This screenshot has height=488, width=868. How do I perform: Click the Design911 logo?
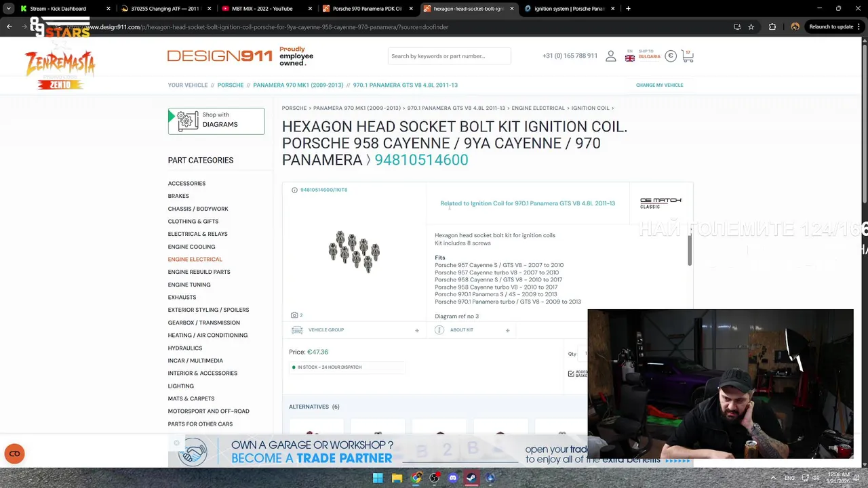(220, 56)
